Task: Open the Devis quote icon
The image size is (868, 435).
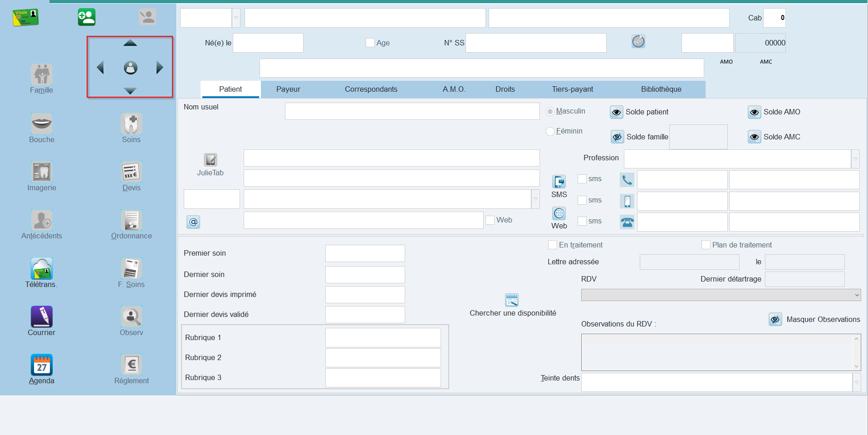Action: coord(132,172)
